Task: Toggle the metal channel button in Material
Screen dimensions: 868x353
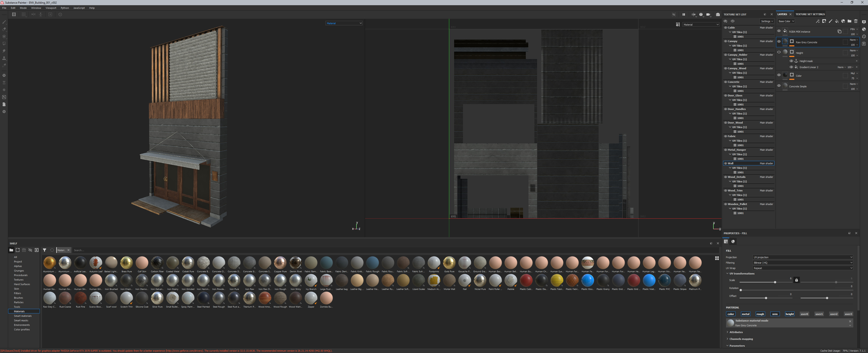Action: [745, 314]
